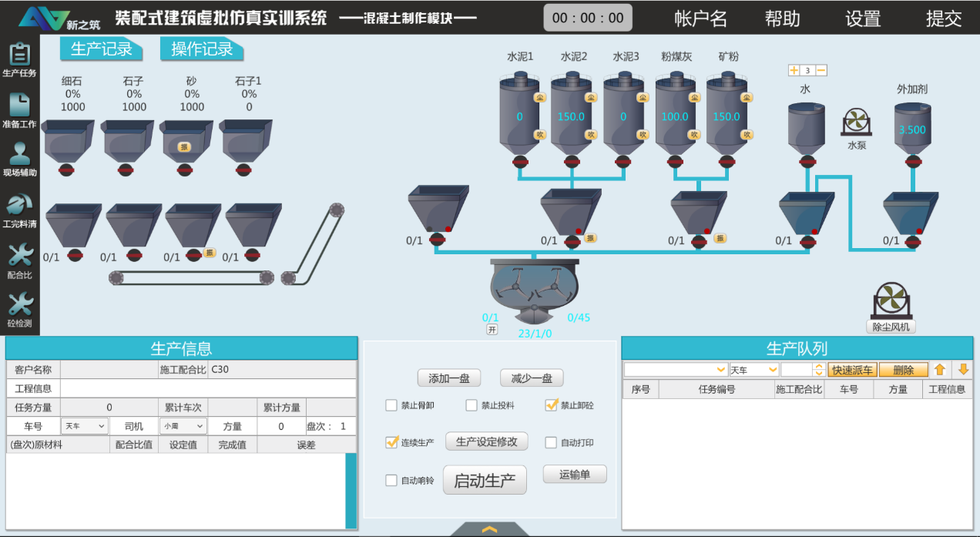
Task: Select the 配合比 wrench icon
Action: point(20,258)
